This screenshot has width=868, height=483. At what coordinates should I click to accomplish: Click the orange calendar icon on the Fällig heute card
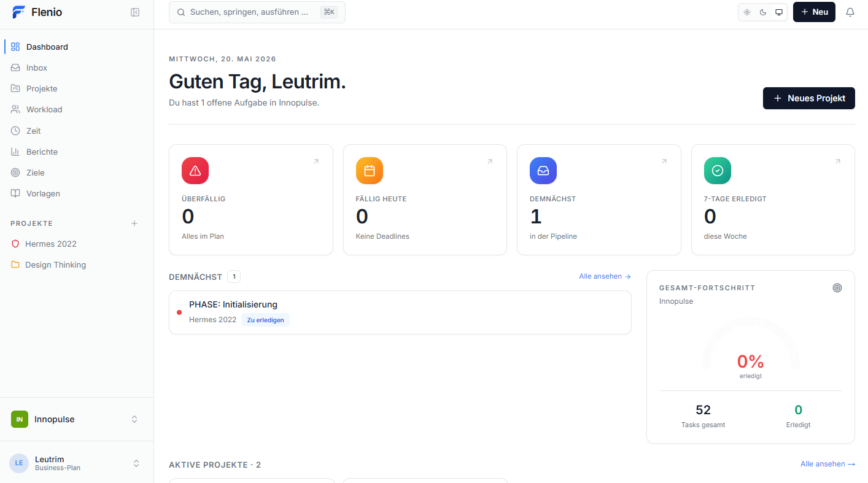(x=370, y=171)
